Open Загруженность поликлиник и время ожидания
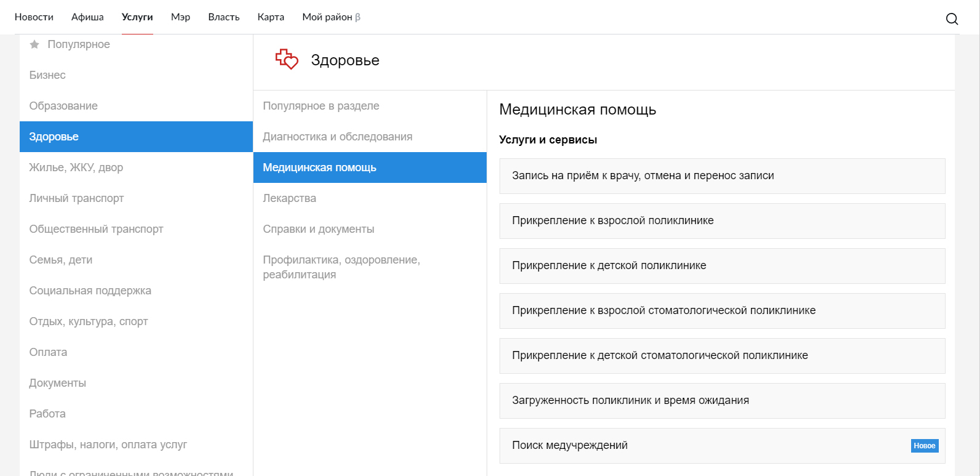 [630, 401]
